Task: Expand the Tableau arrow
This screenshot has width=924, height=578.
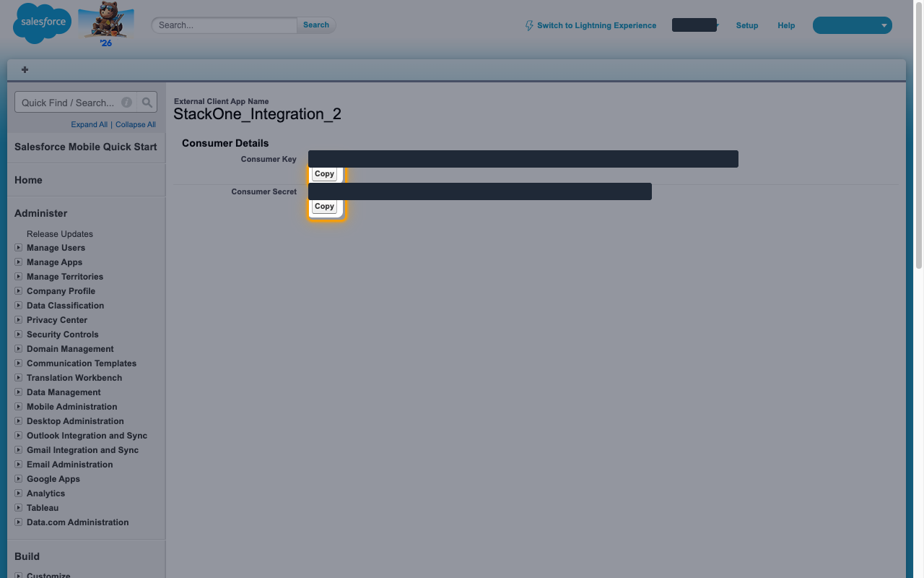Action: [19, 507]
